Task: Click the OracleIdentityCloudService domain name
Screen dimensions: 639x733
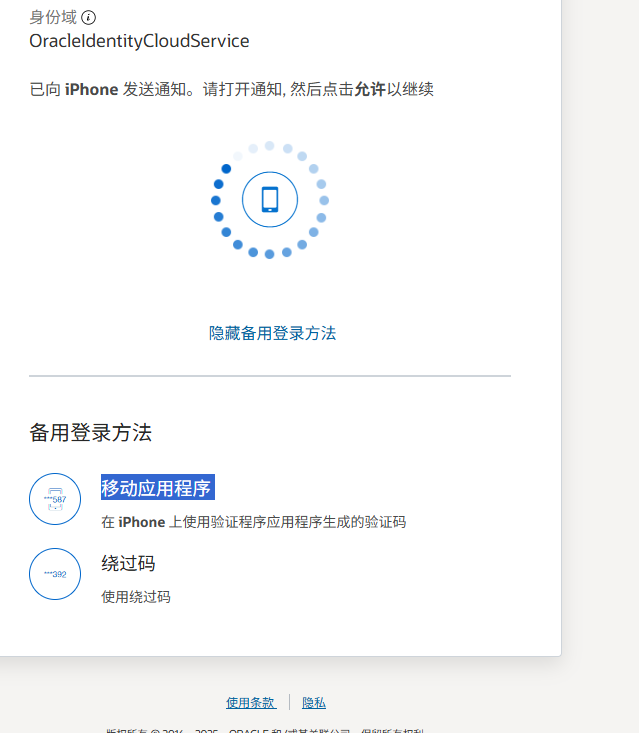Action: [x=139, y=41]
